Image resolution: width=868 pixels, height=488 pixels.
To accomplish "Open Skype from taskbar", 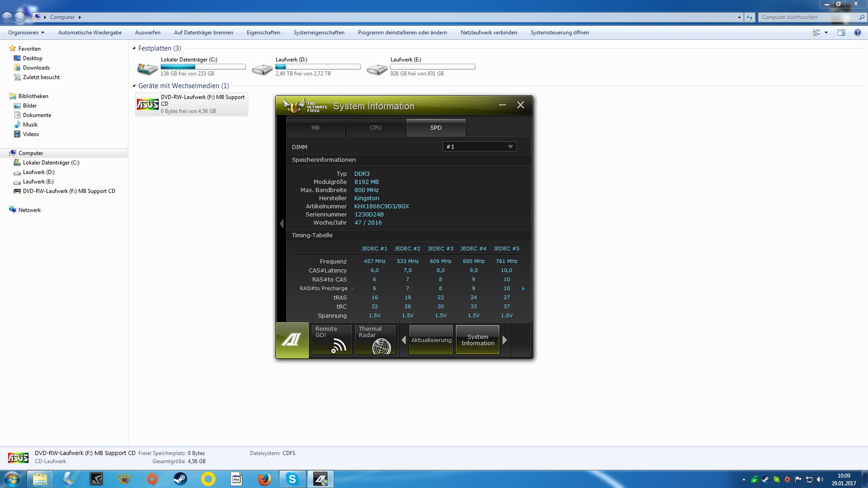I will pyautogui.click(x=292, y=479).
